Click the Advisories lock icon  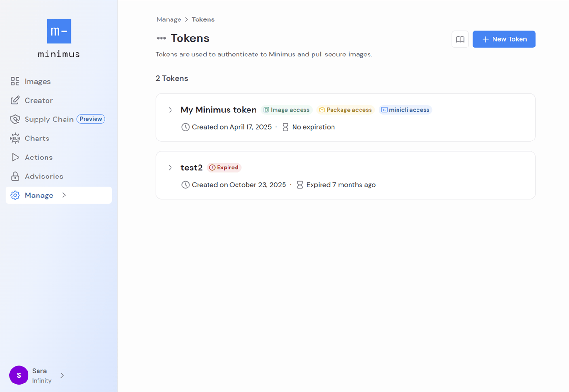[x=15, y=176]
